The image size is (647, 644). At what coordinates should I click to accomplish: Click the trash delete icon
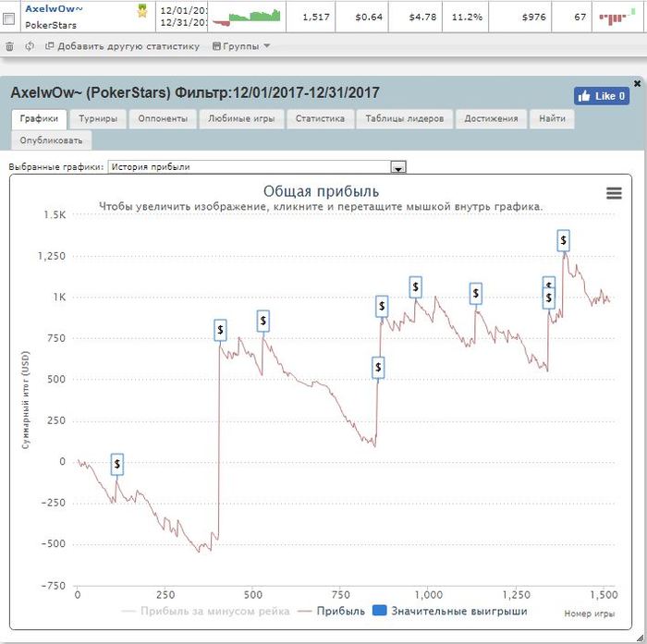click(9, 46)
